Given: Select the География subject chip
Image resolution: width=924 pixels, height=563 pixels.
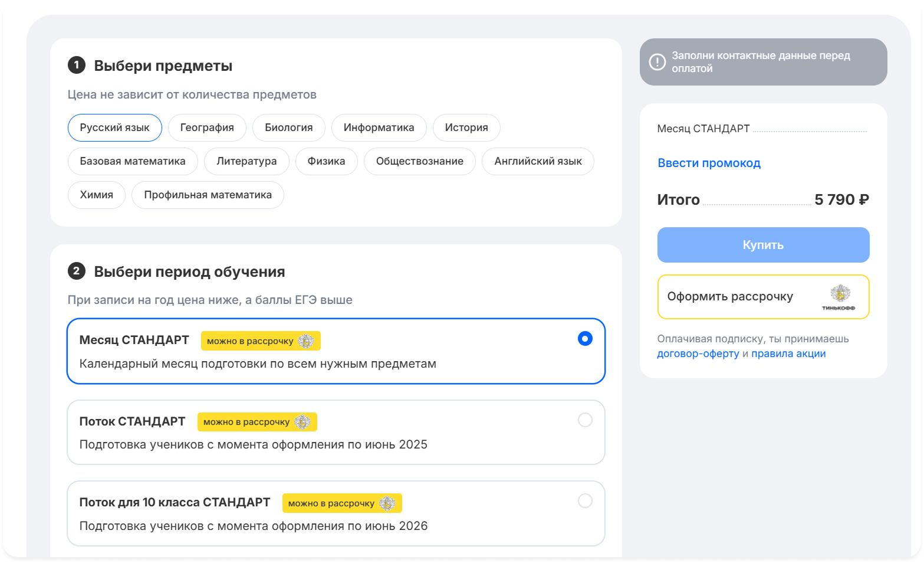Looking at the screenshot, I should tap(207, 127).
